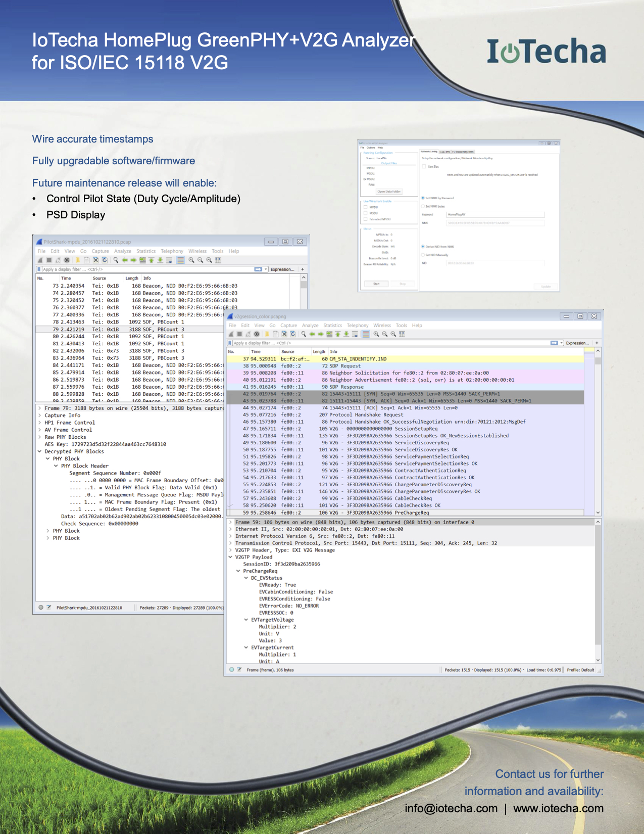
Task: Click Close file X icon in PilotShark window
Action: 95,260
